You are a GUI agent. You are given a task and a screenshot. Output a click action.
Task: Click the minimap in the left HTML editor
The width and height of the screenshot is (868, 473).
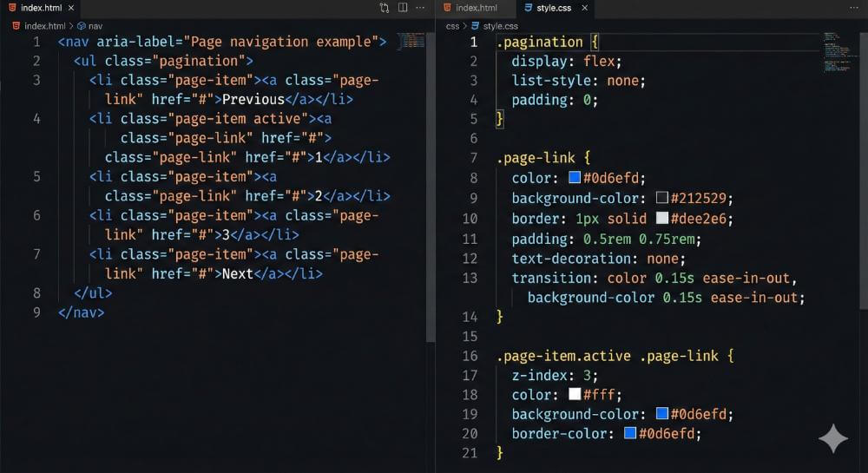pos(411,41)
